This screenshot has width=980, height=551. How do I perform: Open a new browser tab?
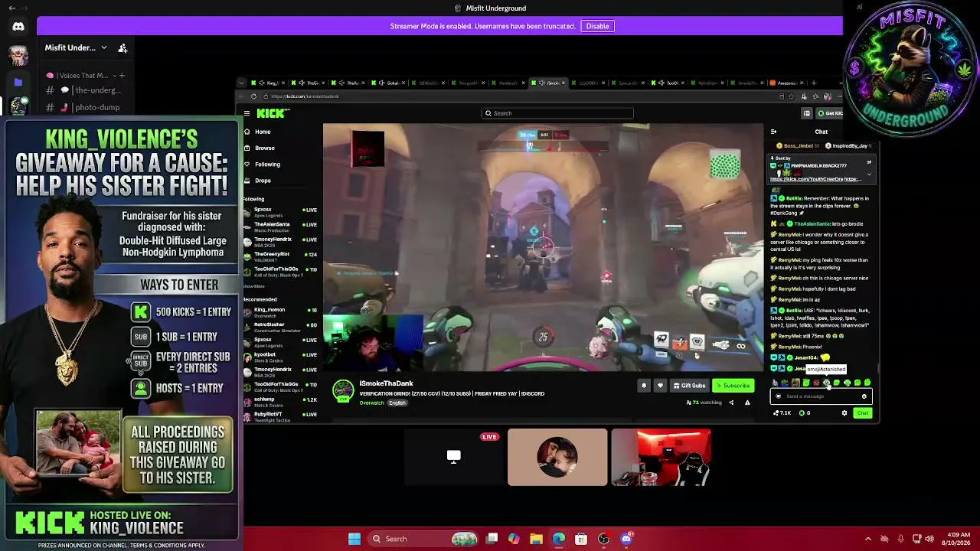(x=814, y=83)
